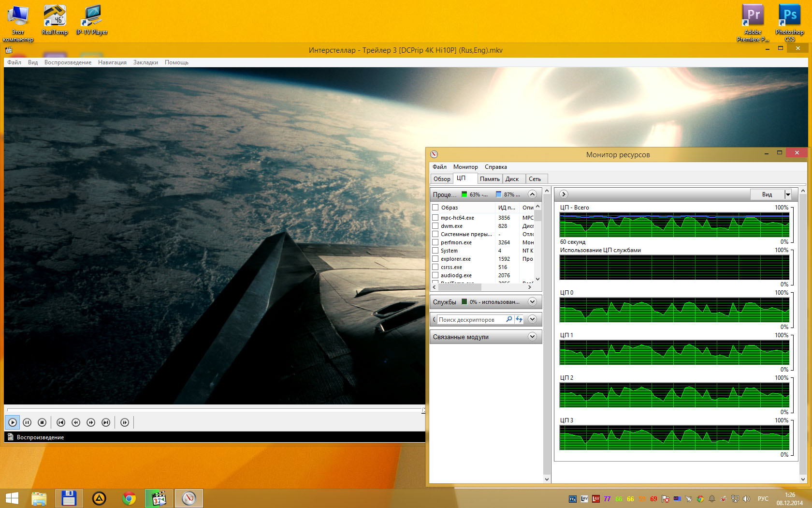The height and width of the screenshot is (508, 812).
Task: Switch to MPC-HC in the taskbar
Action: coord(159,498)
